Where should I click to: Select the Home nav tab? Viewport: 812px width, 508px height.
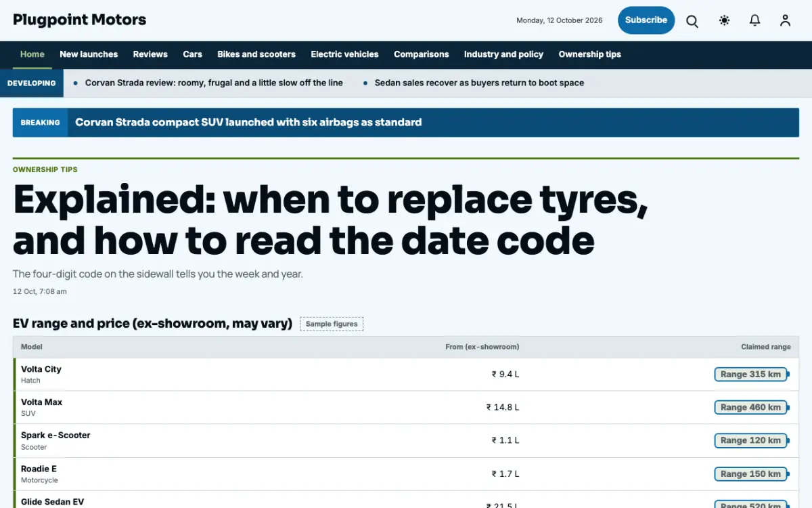point(32,54)
